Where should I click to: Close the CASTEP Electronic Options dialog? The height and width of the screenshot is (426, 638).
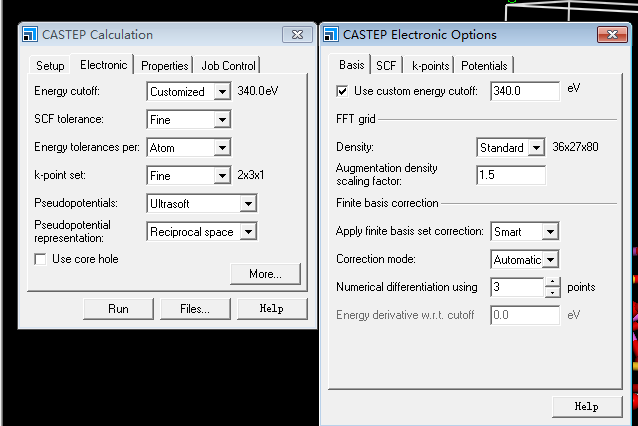pyautogui.click(x=612, y=35)
